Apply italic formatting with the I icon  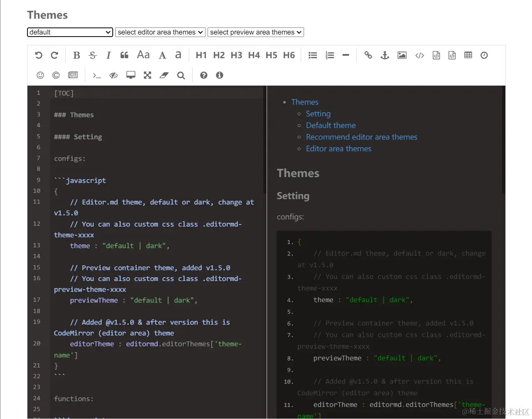(109, 55)
